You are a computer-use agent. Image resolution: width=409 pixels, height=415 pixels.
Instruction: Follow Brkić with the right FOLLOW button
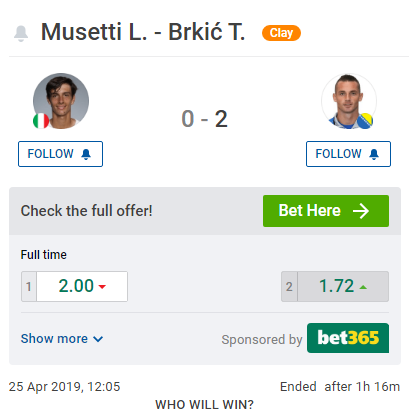tap(348, 154)
